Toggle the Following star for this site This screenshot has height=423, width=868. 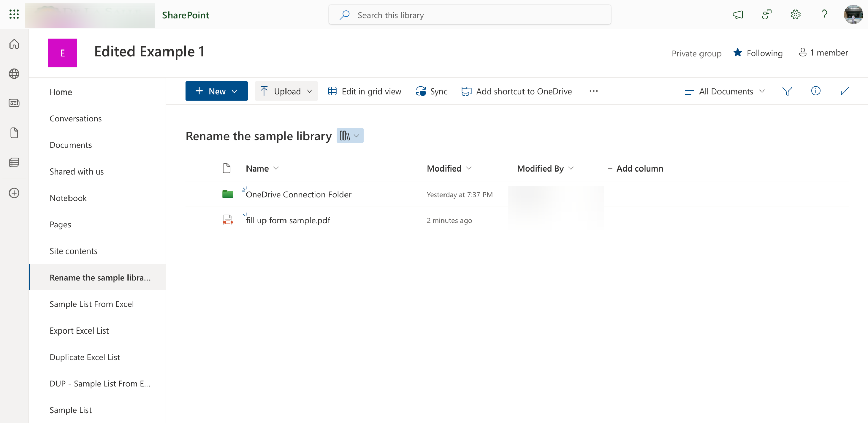click(738, 53)
